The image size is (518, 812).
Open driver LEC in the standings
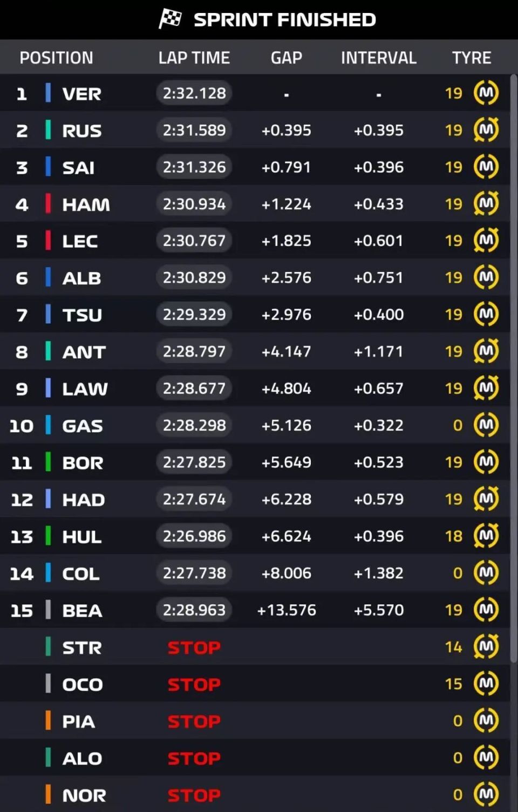coord(80,241)
